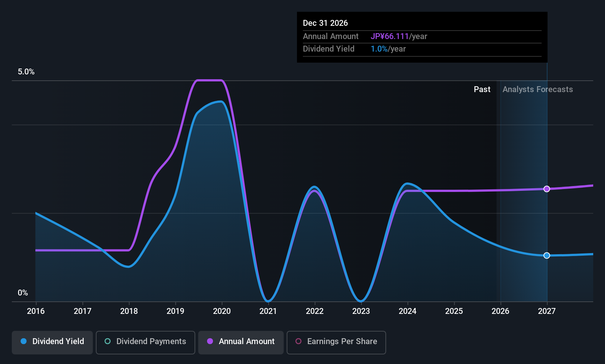Click the Dec 31 2026 tooltip date

[325, 23]
